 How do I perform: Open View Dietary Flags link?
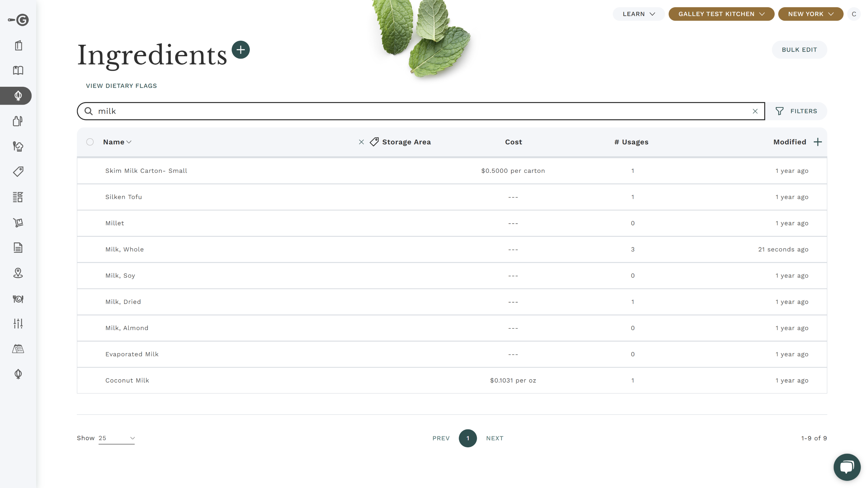coord(121,86)
